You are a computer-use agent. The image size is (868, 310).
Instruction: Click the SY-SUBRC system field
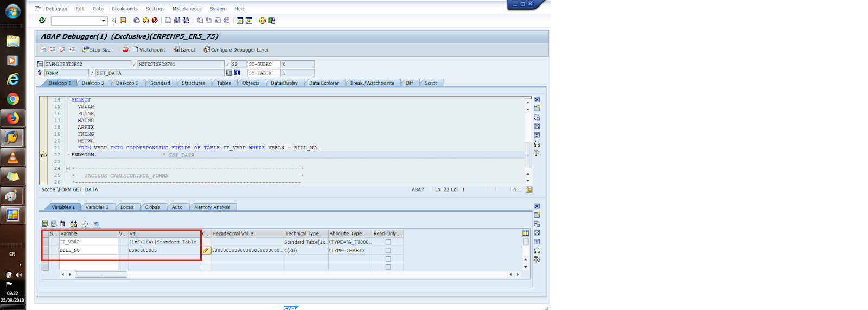(264, 64)
